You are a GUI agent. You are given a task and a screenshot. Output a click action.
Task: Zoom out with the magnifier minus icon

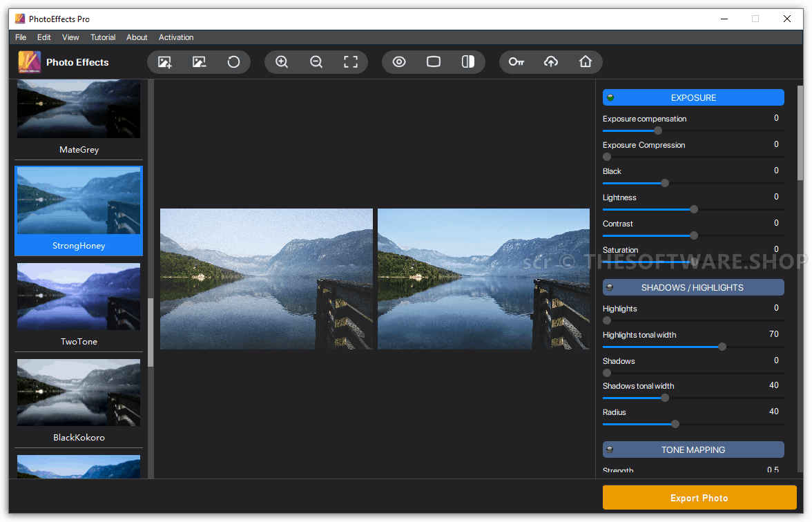pos(316,62)
